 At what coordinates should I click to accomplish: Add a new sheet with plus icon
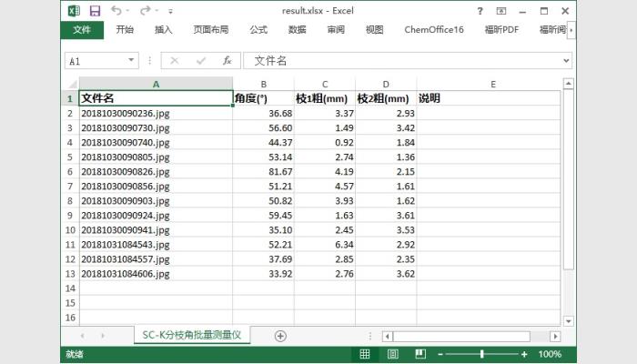click(x=280, y=336)
